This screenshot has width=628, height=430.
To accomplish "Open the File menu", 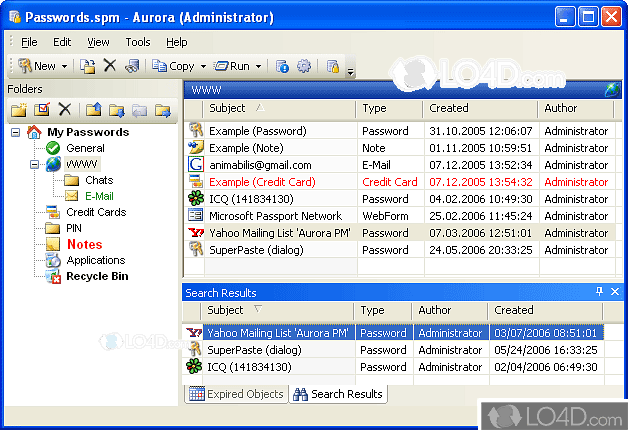I will coord(29,42).
